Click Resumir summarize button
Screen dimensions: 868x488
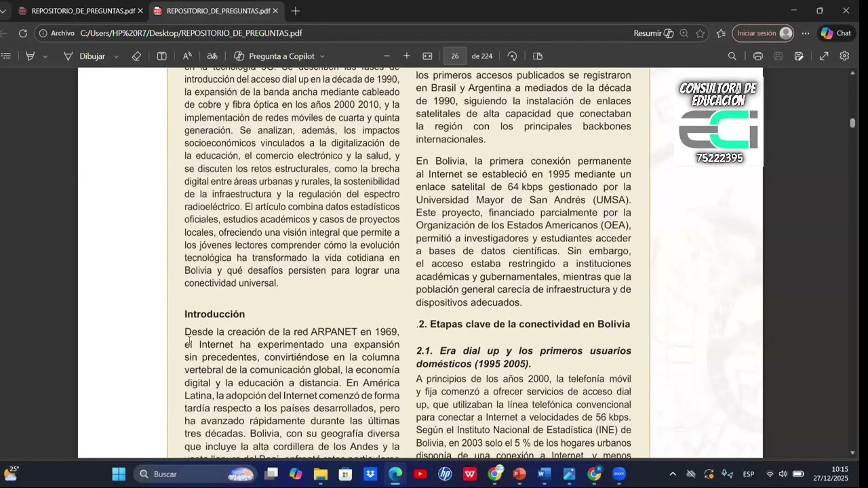(654, 33)
